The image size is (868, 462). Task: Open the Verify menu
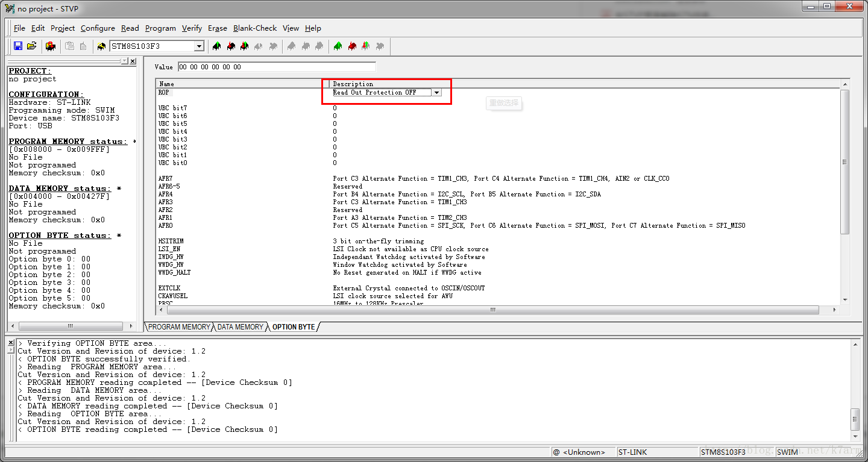[x=192, y=28]
